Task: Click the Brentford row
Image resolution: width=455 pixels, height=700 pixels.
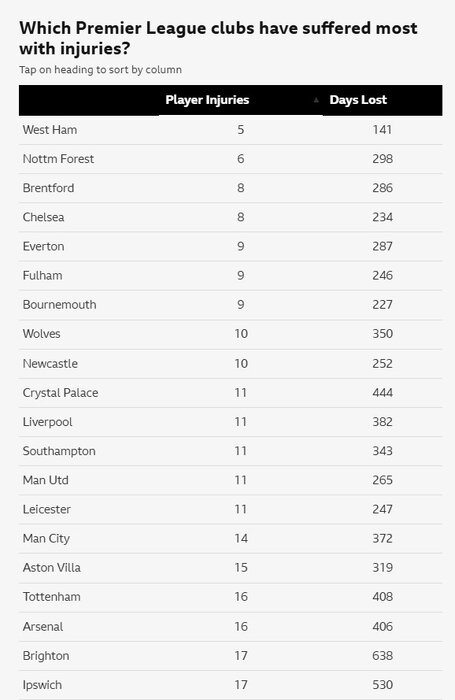Action: (230, 188)
